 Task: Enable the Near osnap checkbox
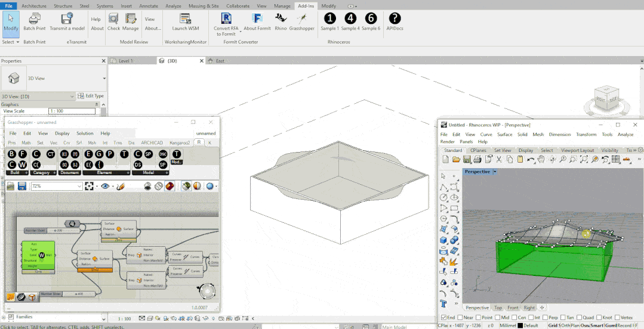click(x=459, y=318)
